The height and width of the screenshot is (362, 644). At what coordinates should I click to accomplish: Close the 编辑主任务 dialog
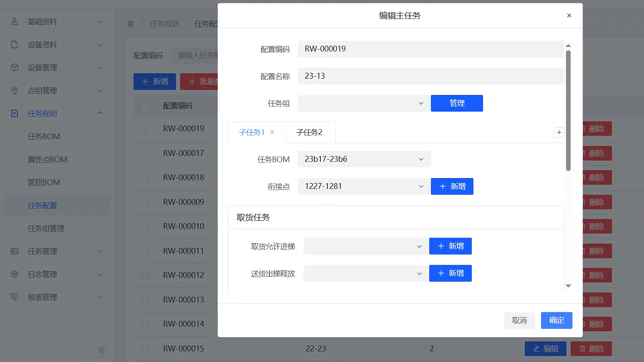(x=569, y=16)
